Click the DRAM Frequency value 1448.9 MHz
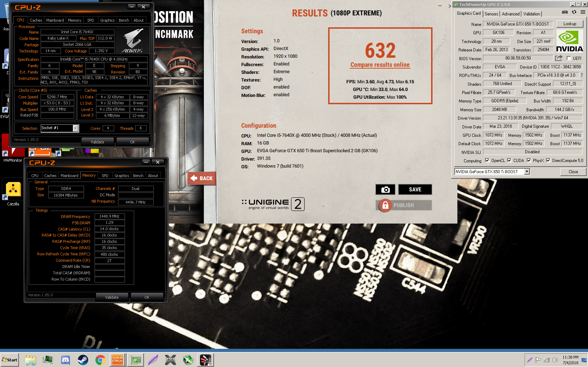The height and width of the screenshot is (367, 588). (x=110, y=217)
